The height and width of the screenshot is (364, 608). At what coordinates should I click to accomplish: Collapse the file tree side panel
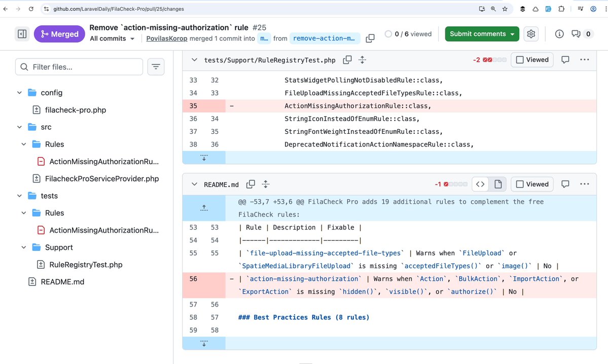pyautogui.click(x=21, y=33)
